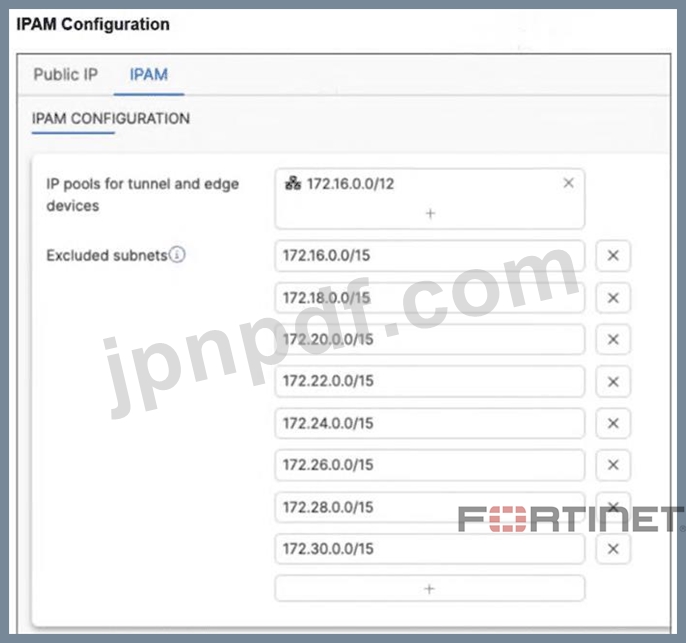This screenshot has width=686, height=643.
Task: Focus the 172.30.0.0/15 subnet field
Action: [x=430, y=549]
